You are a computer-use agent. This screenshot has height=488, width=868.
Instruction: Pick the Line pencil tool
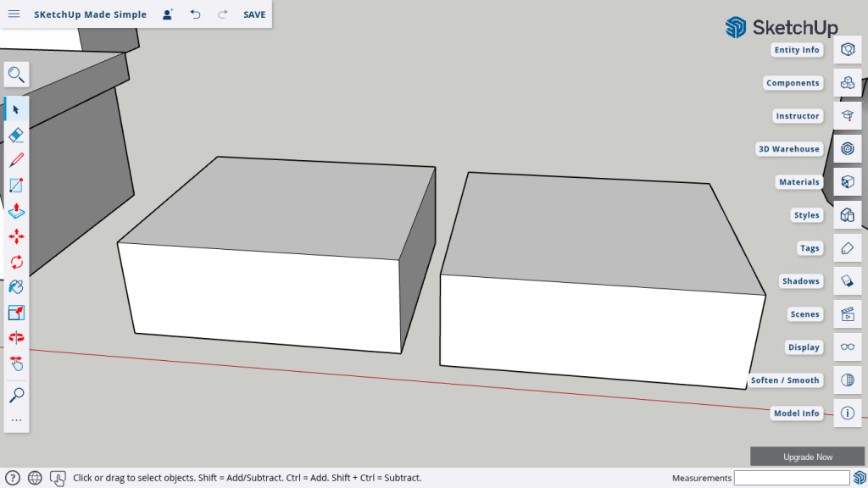16,160
